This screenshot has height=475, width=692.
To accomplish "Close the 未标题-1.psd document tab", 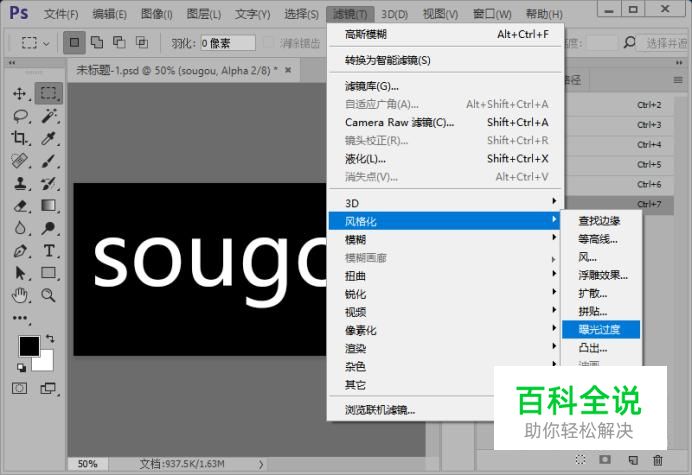I will (288, 70).
